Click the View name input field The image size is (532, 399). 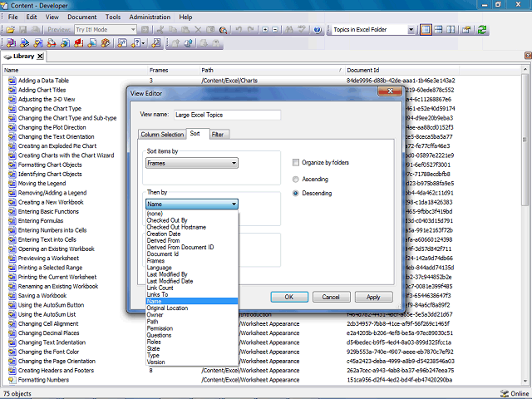[227, 115]
